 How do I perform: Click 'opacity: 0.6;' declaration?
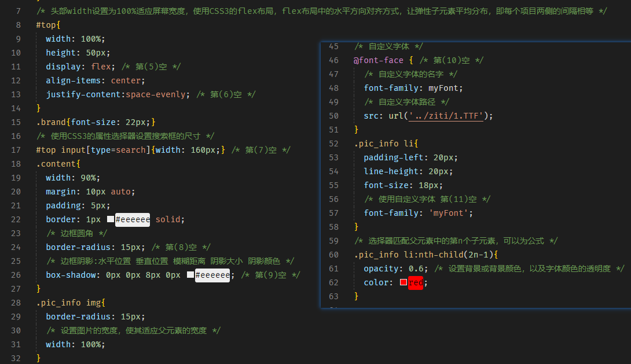(396, 269)
